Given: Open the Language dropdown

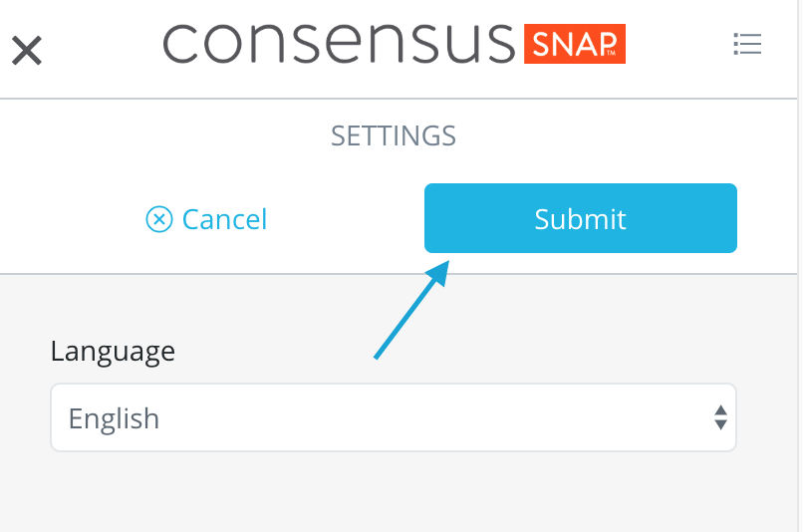Looking at the screenshot, I should [x=394, y=417].
